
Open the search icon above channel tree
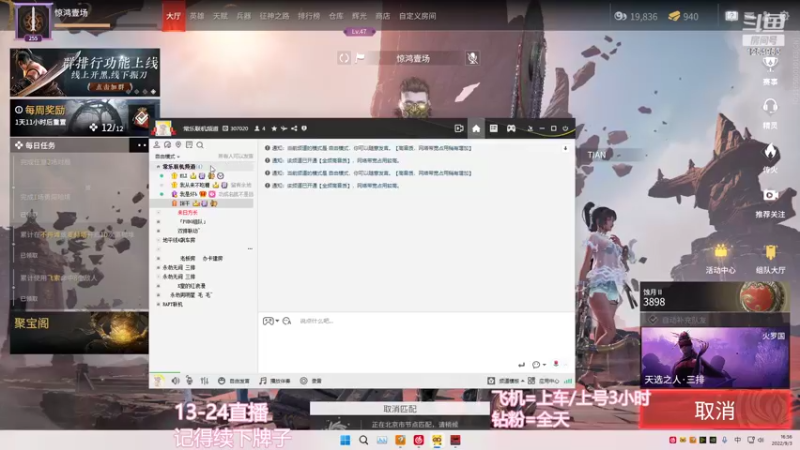click(x=200, y=145)
